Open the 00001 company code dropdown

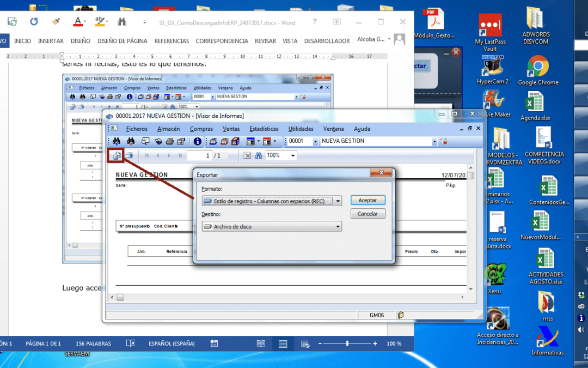[x=315, y=142]
